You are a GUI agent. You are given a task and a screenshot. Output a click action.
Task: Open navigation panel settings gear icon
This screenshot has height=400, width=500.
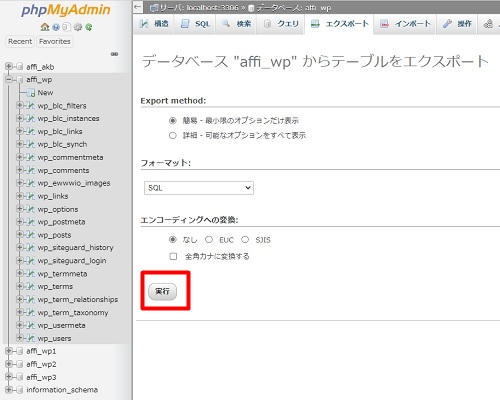78,27
